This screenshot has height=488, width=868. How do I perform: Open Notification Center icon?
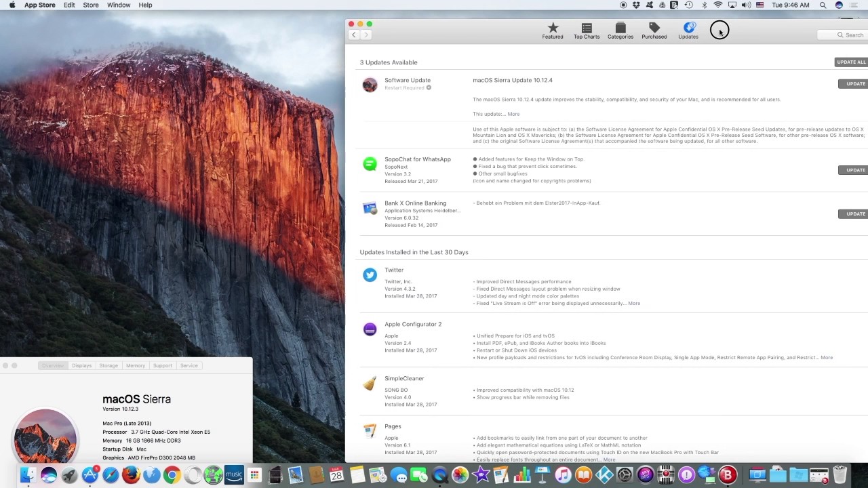click(x=854, y=5)
